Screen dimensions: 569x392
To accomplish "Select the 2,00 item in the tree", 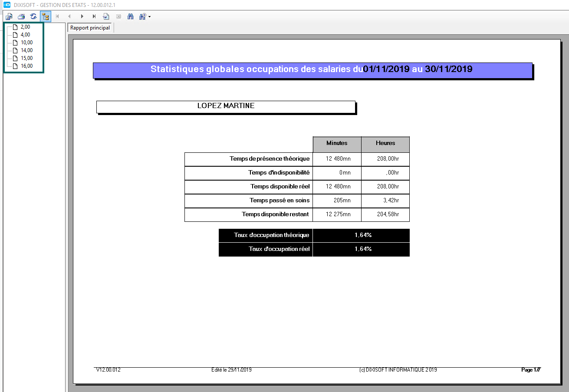I will pos(25,27).
